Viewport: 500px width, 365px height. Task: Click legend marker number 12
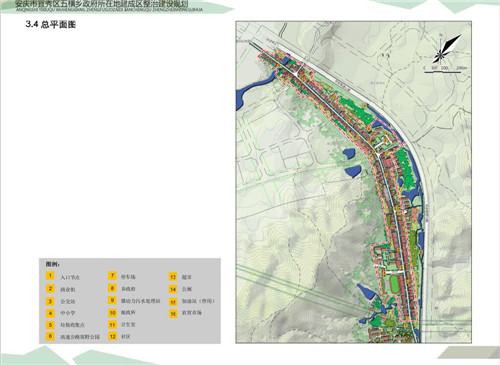coord(112,336)
